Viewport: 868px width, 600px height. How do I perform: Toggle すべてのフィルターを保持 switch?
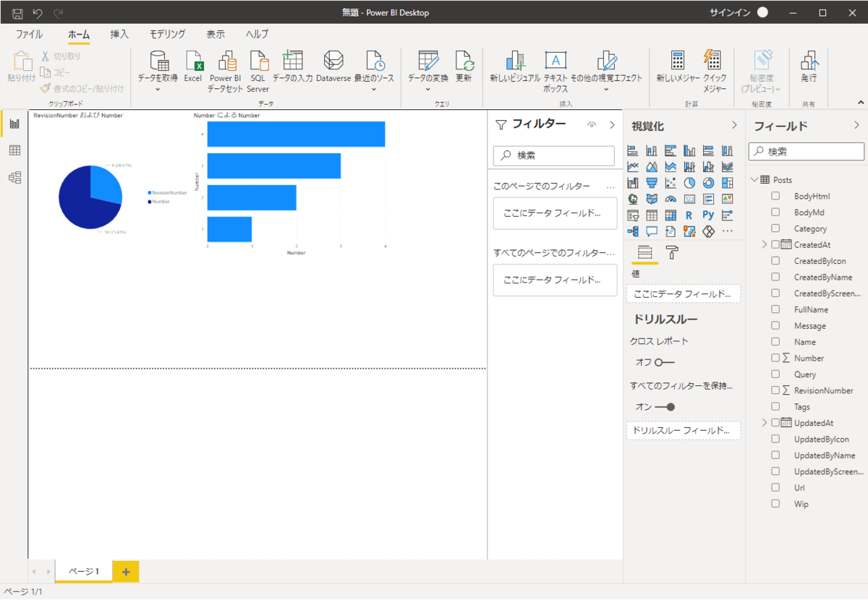[x=665, y=407]
